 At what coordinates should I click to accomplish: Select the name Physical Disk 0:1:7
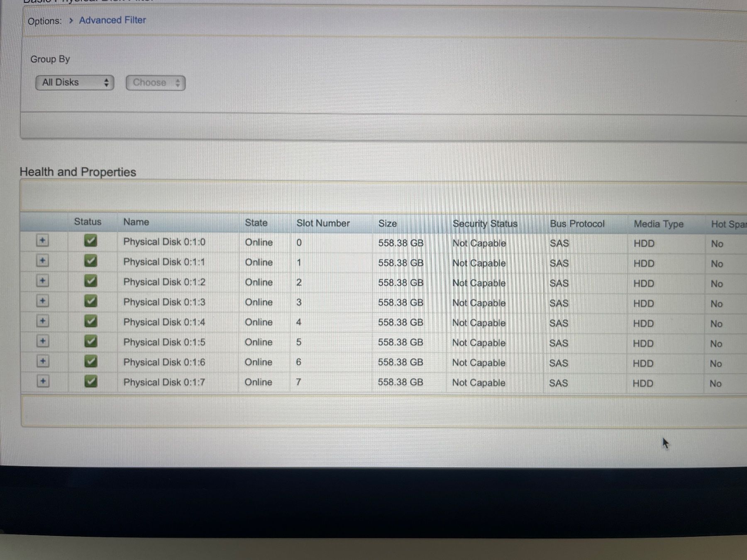point(164,382)
